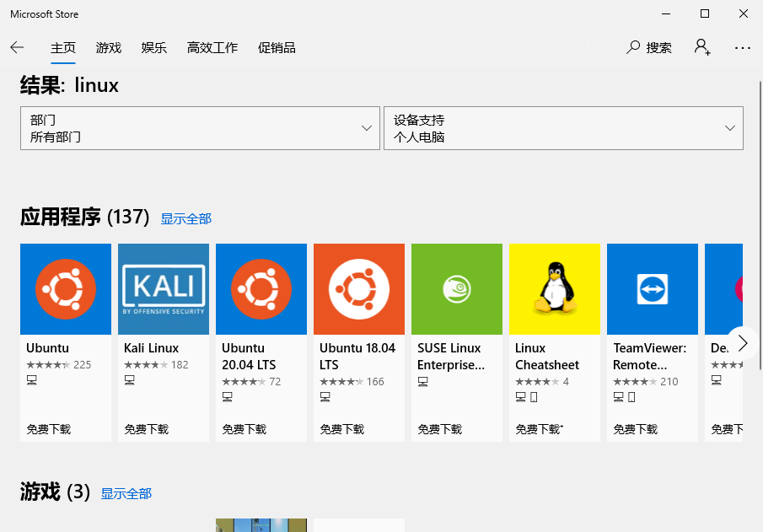763x532 pixels.
Task: Click the Microsoft Store window title
Action: [45, 14]
